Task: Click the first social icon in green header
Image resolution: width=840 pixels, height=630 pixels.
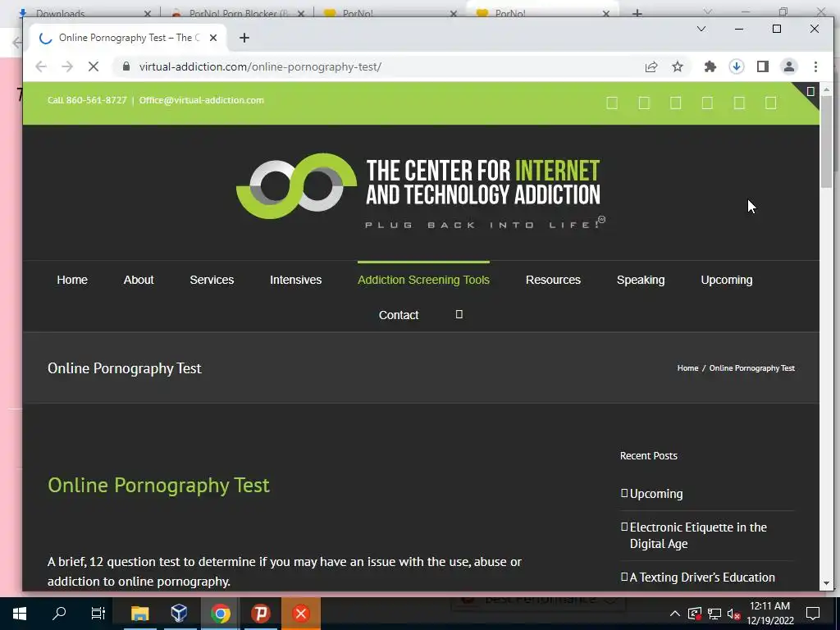Action: click(612, 103)
